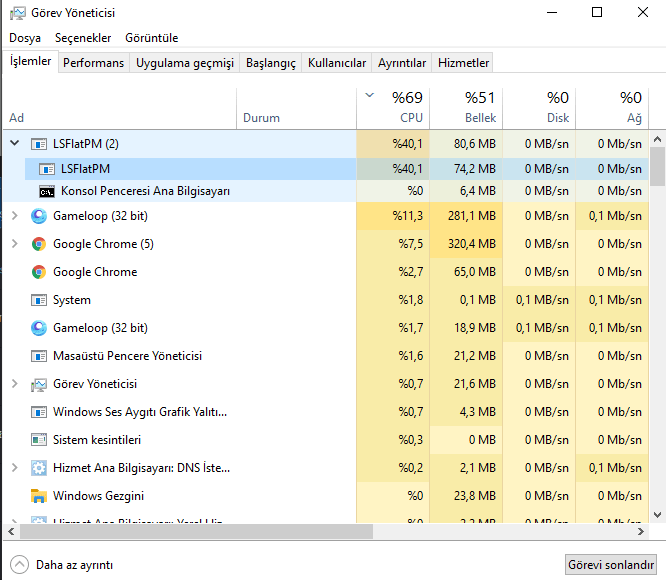666x580 pixels.
Task: Click the Google Chrome (5) icon
Action: tap(39, 244)
